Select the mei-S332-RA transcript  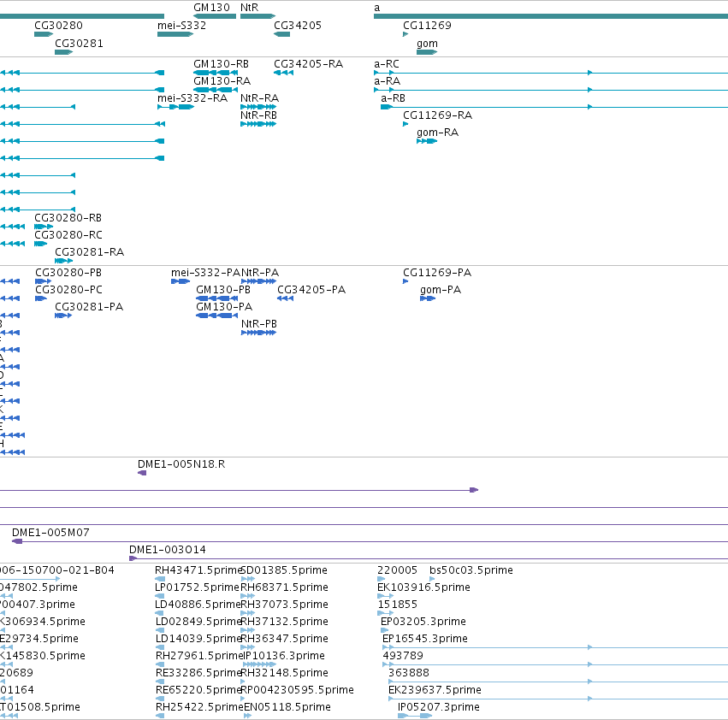(x=176, y=107)
